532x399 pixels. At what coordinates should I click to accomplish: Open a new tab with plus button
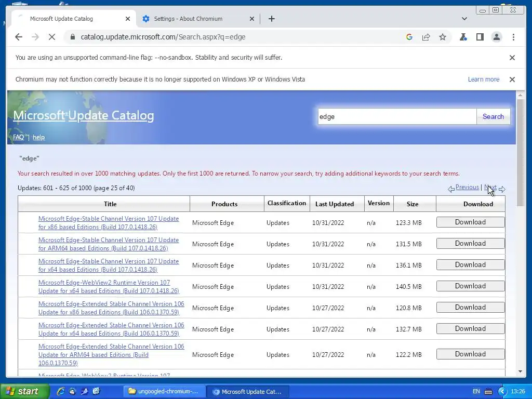tap(271, 19)
